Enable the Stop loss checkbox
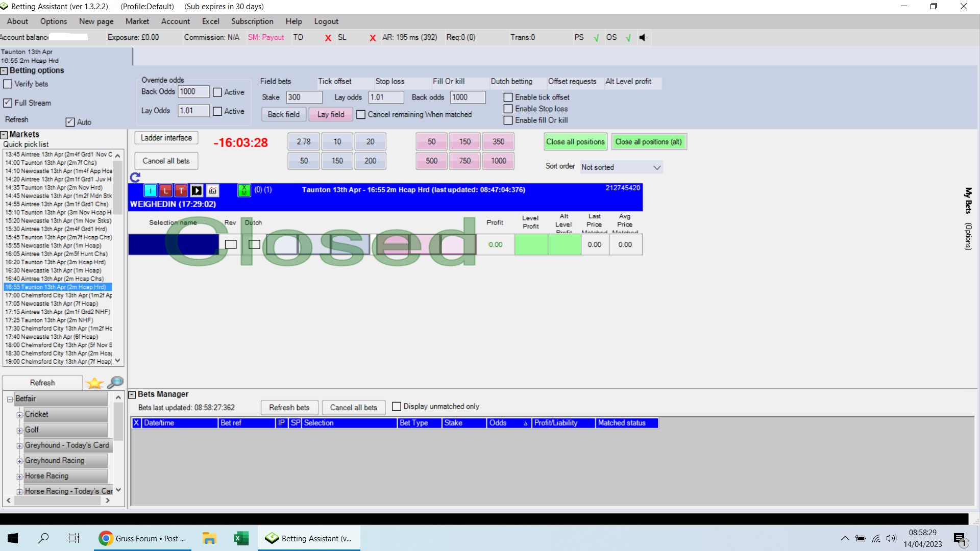 click(508, 109)
